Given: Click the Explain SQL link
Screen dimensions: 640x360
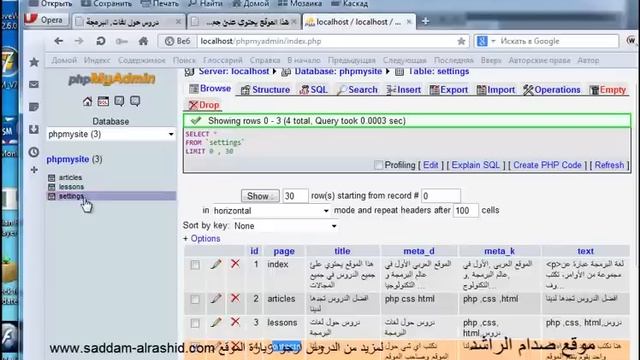Looking at the screenshot, I should 476,165.
